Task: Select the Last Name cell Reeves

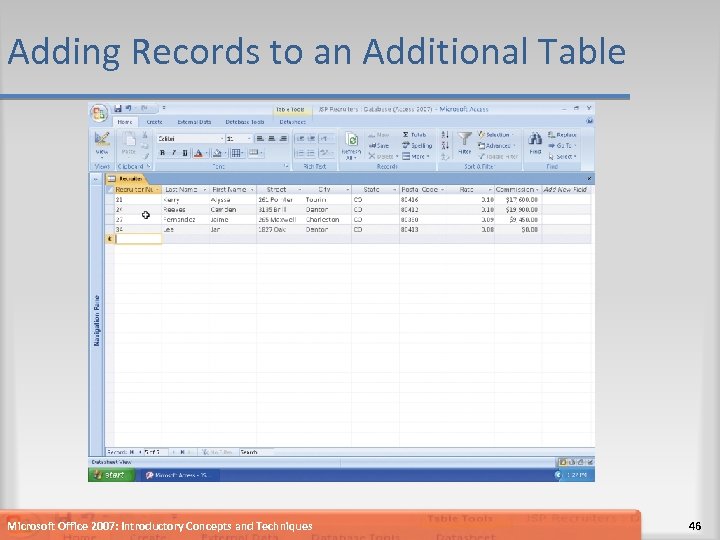Action: 186,210
